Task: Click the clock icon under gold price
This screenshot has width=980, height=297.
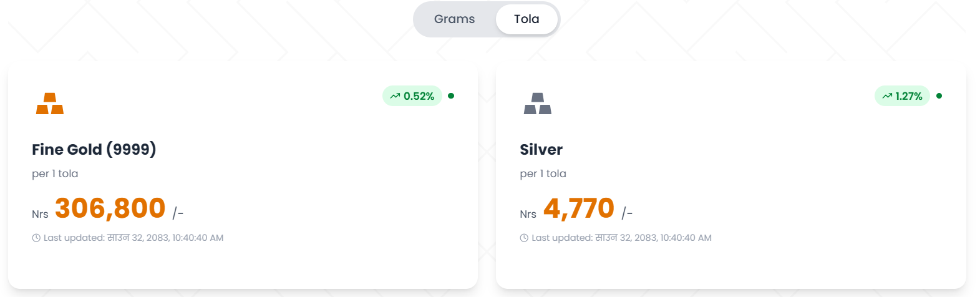Action: (36, 238)
